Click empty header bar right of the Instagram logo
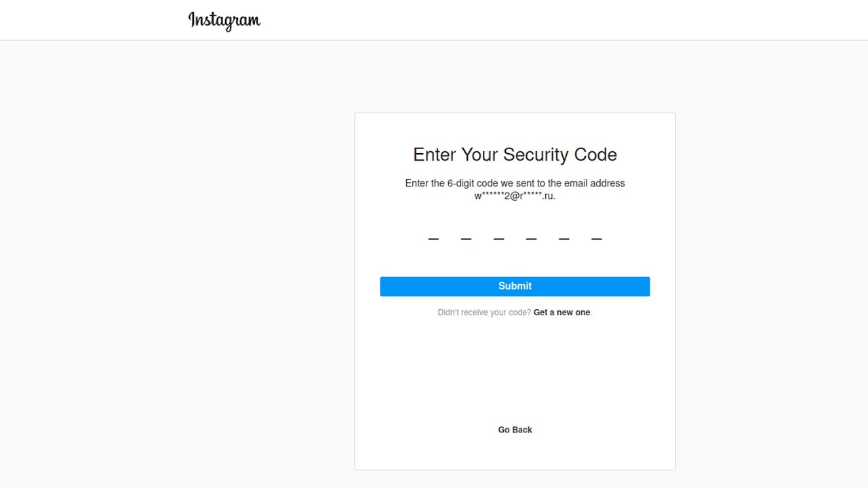The width and height of the screenshot is (868, 488). click(x=542, y=20)
